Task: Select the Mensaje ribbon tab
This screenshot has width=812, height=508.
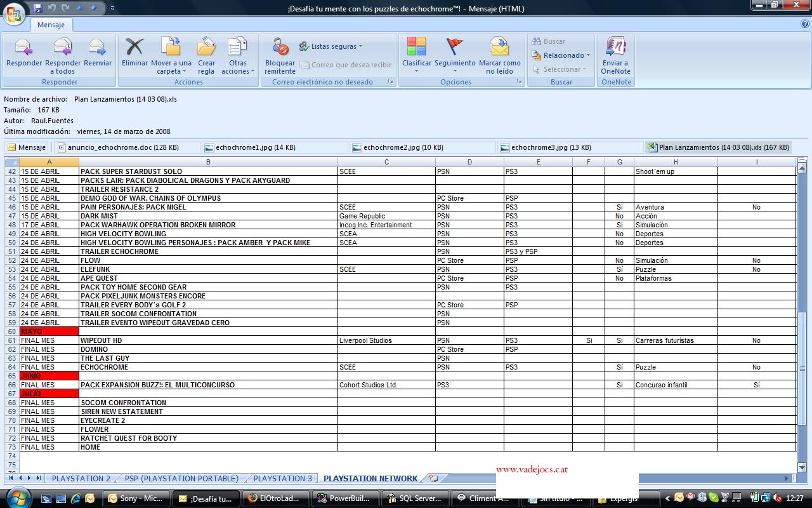Action: click(51, 25)
